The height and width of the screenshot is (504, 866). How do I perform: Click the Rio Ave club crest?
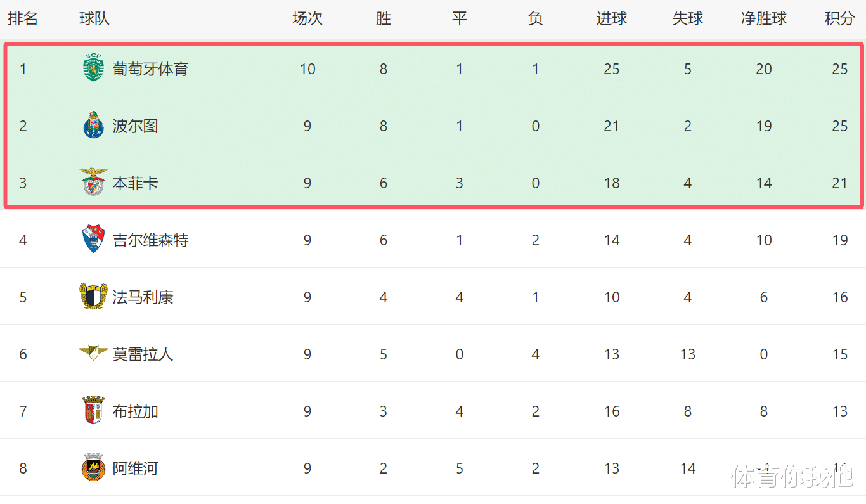93,468
